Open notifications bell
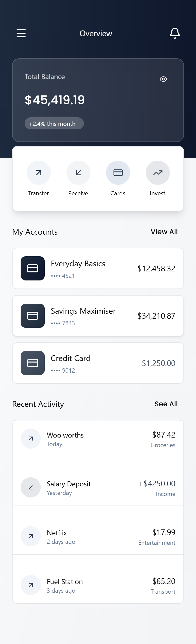This screenshot has width=196, height=644. click(175, 33)
